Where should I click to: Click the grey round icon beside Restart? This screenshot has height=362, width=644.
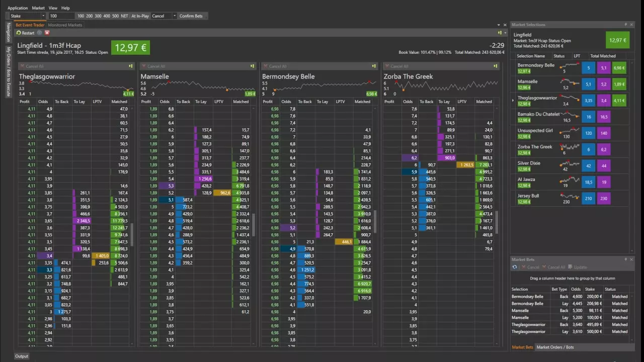pos(40,33)
